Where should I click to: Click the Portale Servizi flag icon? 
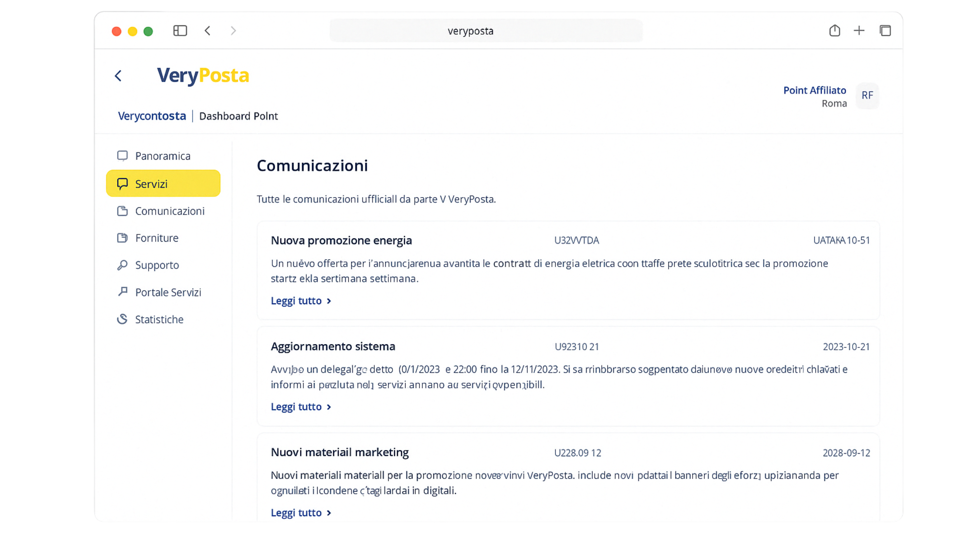pyautogui.click(x=122, y=292)
